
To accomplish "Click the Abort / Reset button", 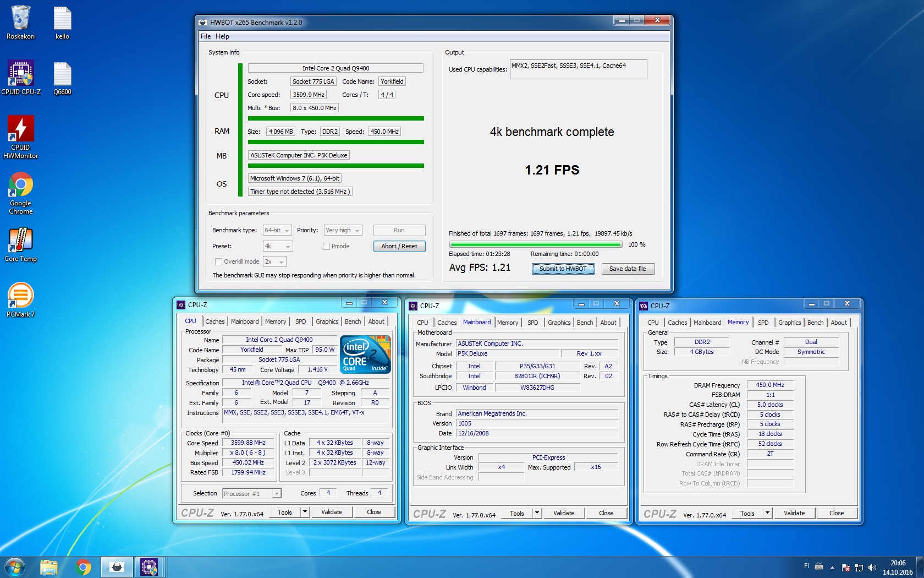I will tap(399, 246).
